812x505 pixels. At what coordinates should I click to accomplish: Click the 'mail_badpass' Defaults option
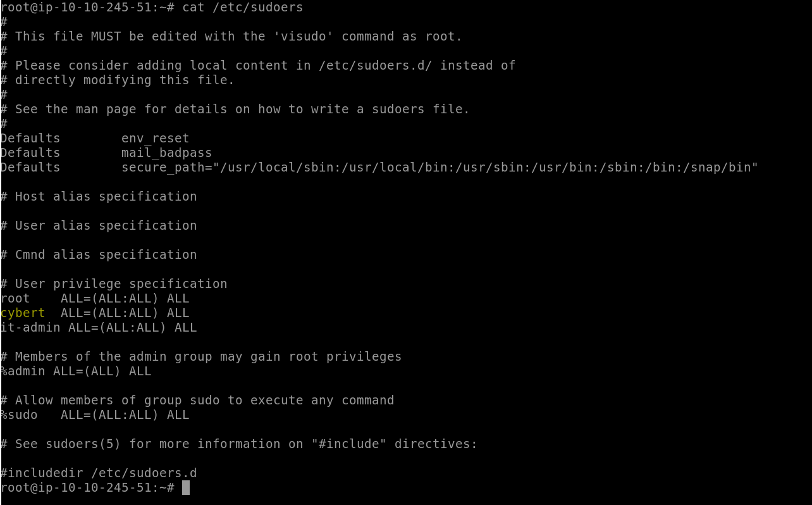pos(167,153)
